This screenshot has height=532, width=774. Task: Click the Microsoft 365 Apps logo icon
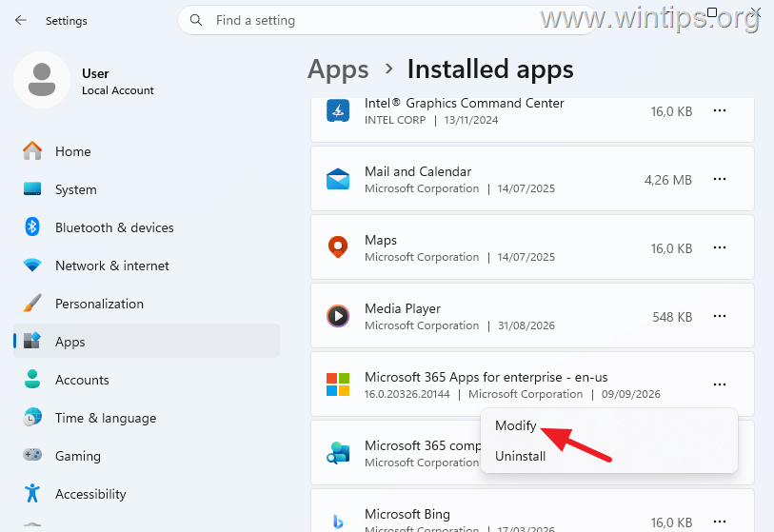point(338,384)
